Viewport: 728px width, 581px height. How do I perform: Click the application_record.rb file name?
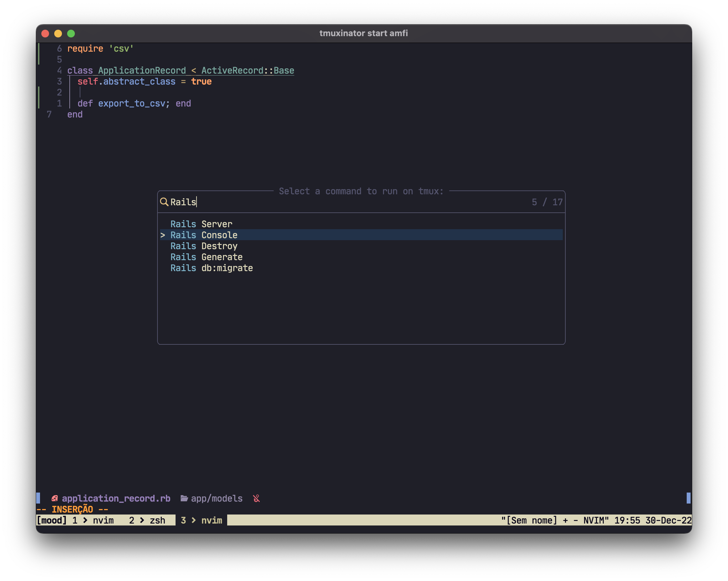point(116,499)
